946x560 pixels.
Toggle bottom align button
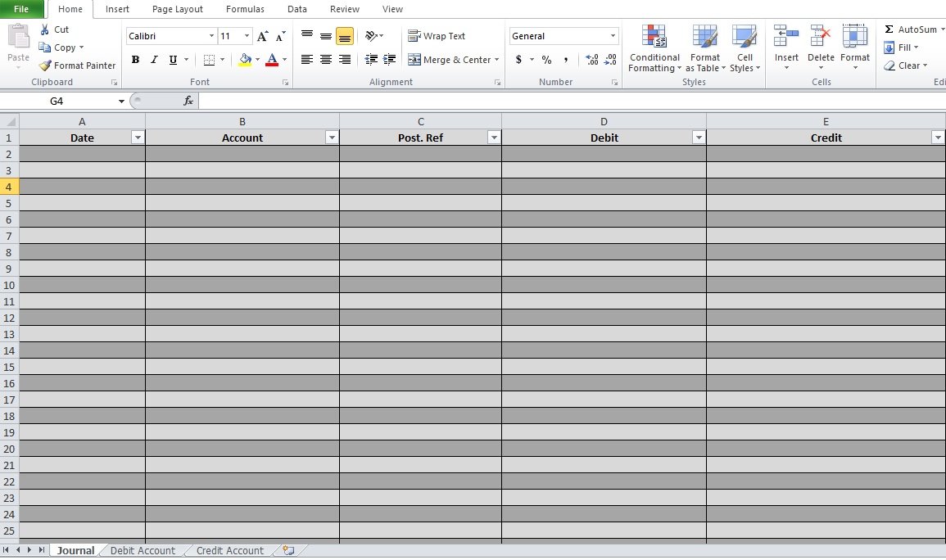coord(345,36)
